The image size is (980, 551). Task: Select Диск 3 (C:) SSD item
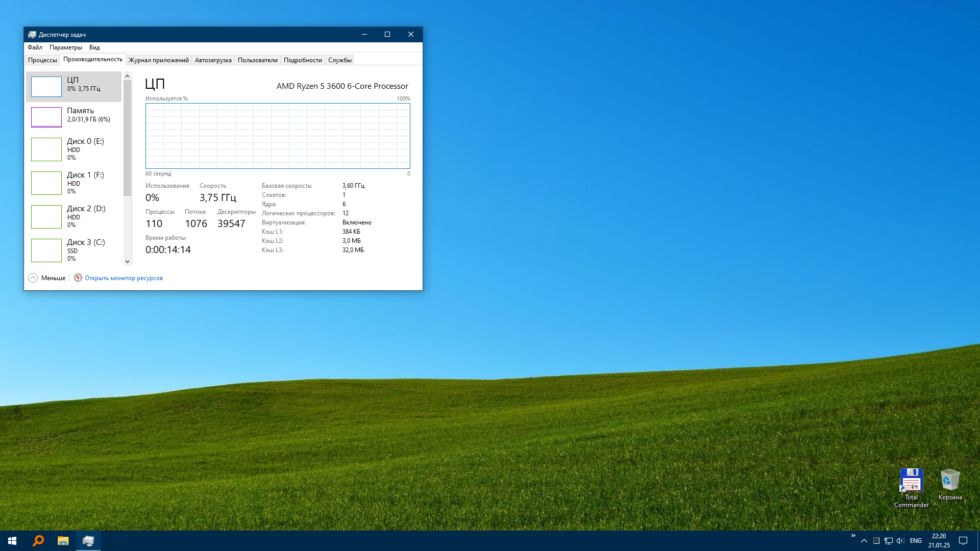[74, 251]
